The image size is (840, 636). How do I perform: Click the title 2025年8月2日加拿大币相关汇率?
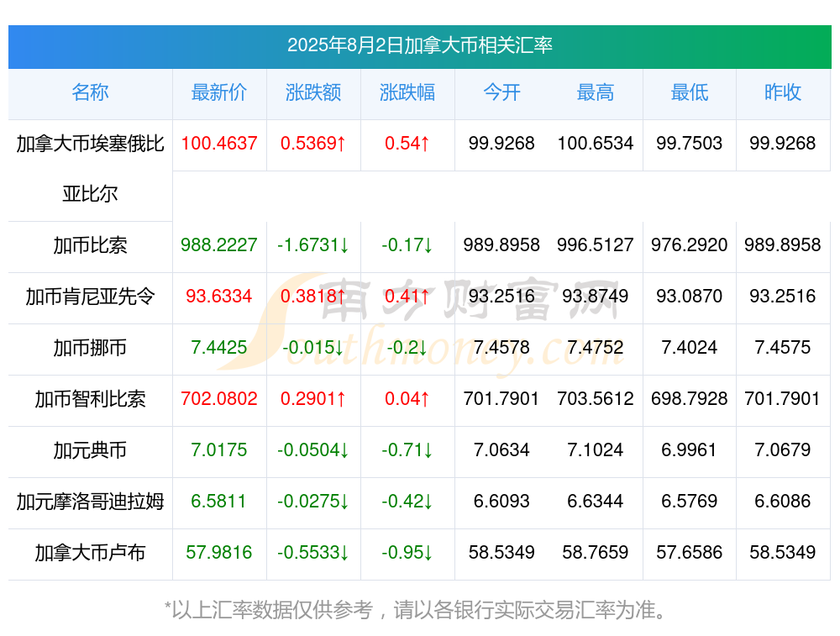coord(419,45)
